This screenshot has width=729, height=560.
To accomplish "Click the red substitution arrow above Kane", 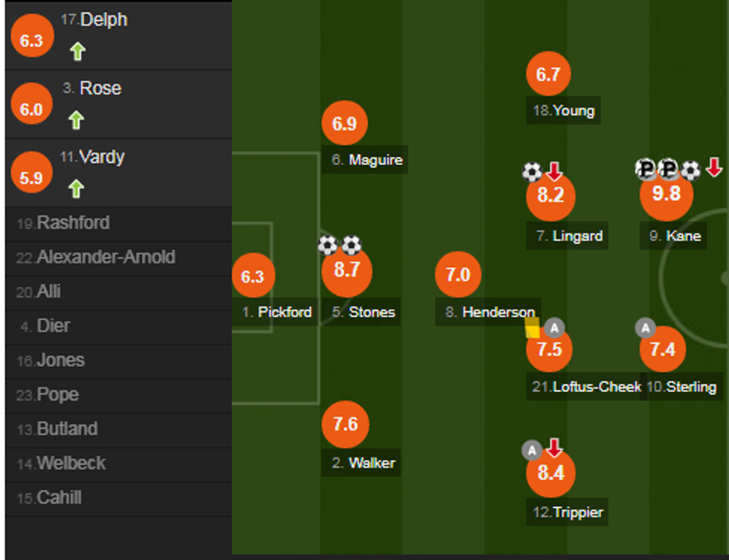I will click(x=714, y=168).
